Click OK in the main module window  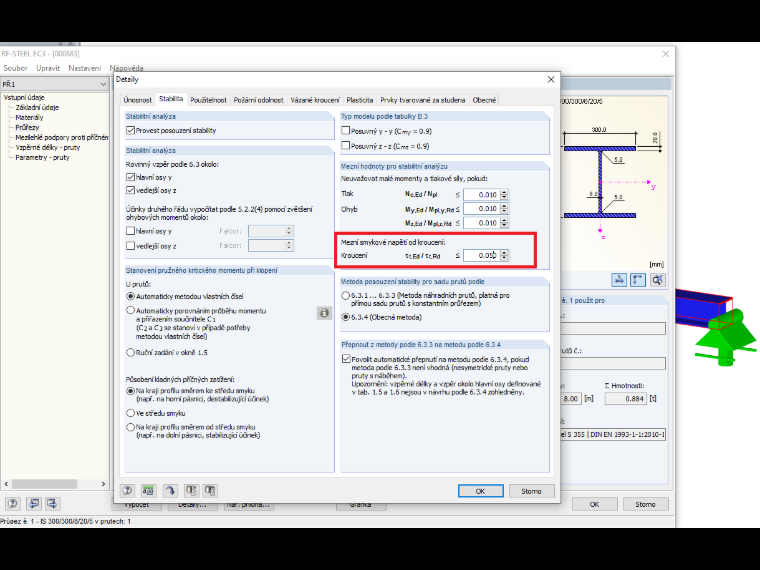click(594, 504)
